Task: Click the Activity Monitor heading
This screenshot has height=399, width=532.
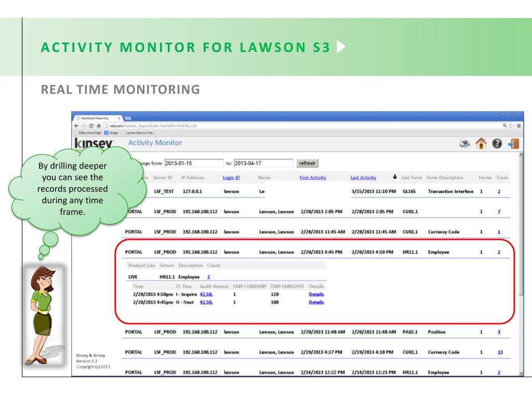Action: tap(155, 143)
